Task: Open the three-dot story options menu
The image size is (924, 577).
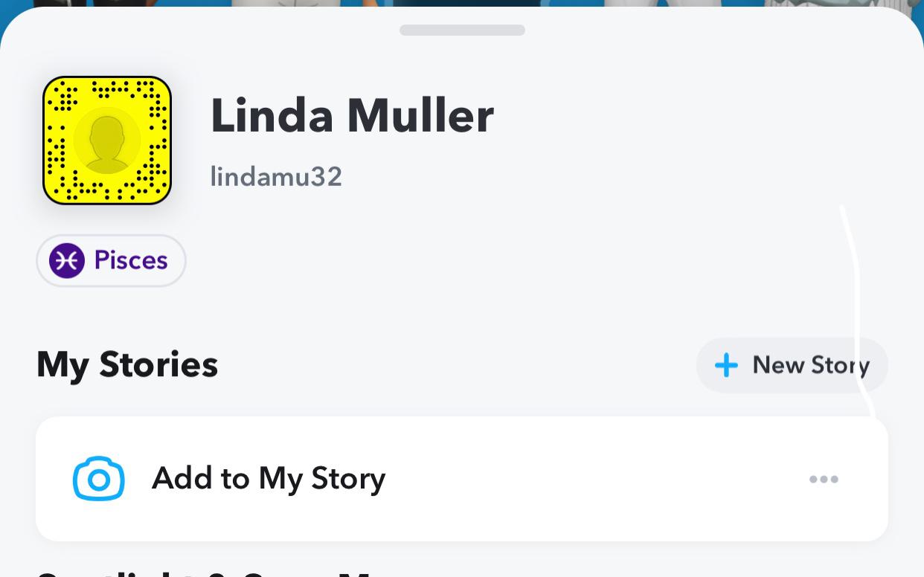Action: [824, 480]
